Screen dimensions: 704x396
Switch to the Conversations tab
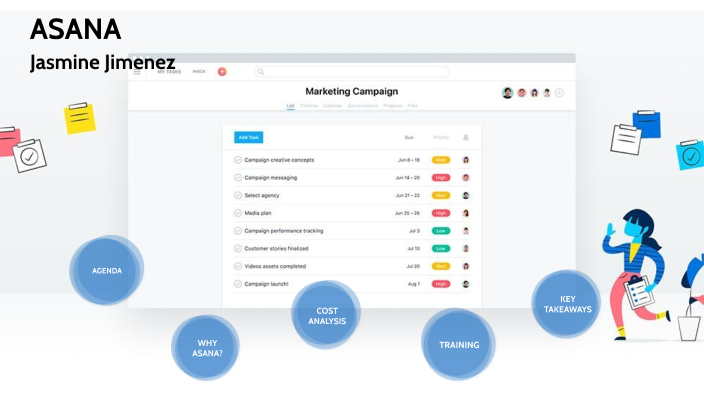tap(363, 106)
